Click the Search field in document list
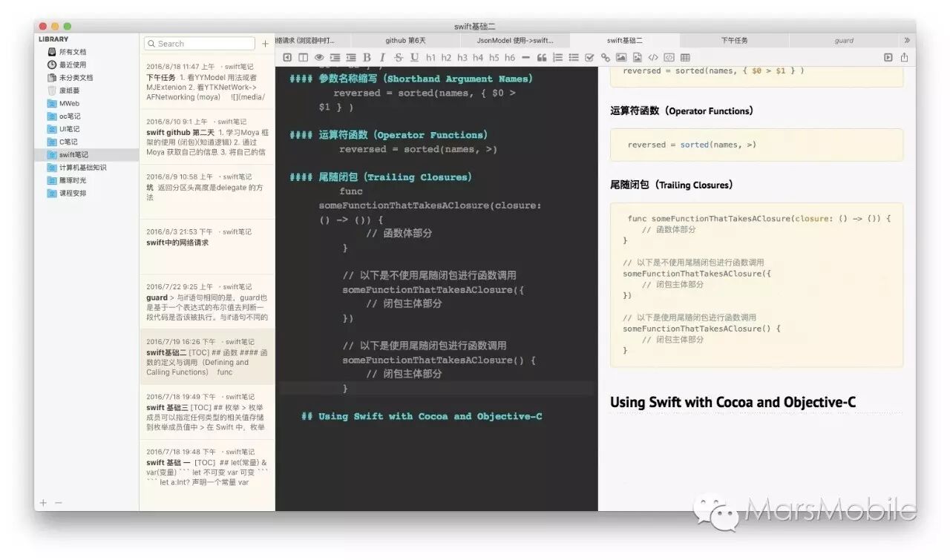This screenshot has width=950, height=560. 199,44
